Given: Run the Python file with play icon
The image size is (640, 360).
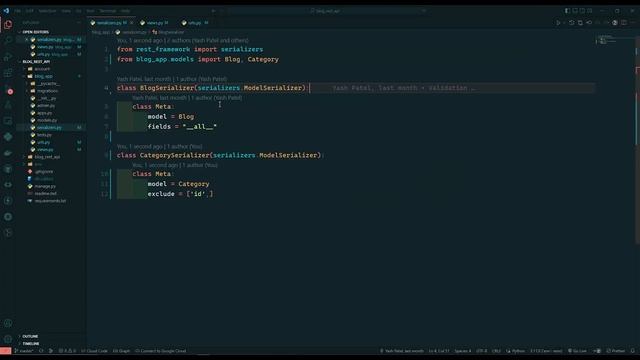Looking at the screenshot, I should 558,23.
